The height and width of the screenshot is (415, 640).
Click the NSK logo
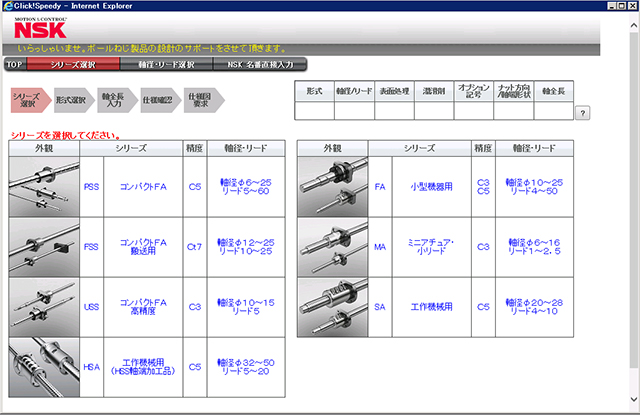40,29
